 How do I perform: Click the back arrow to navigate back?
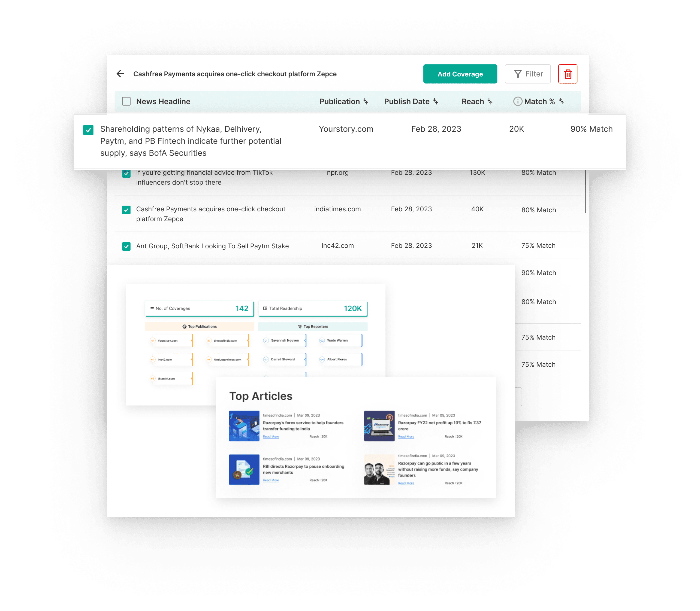pos(119,74)
